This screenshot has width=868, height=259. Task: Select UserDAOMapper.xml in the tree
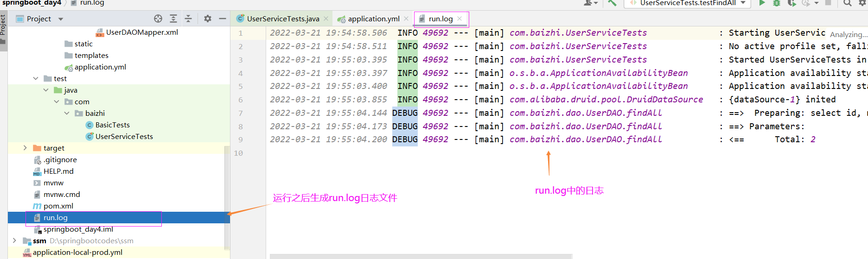click(137, 32)
